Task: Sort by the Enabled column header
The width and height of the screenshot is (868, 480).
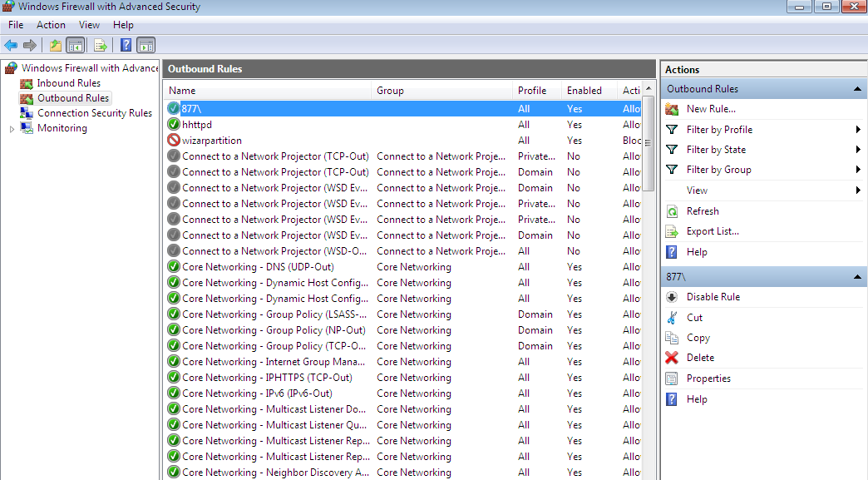Action: tap(589, 90)
